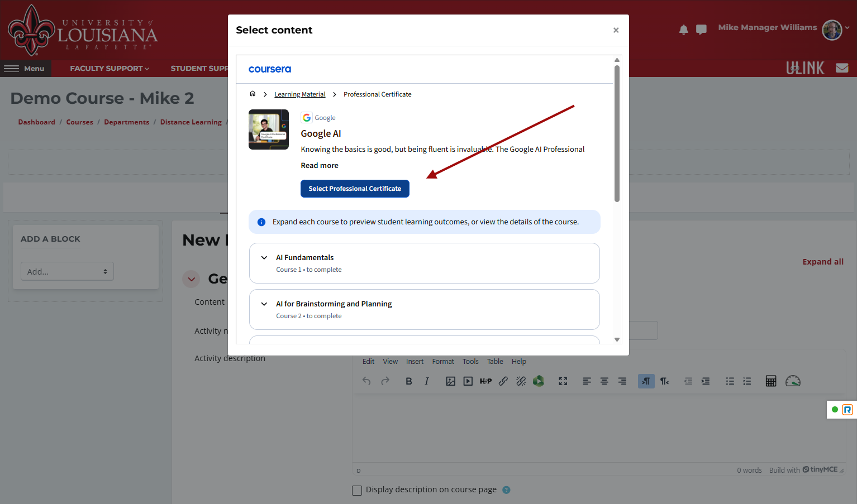Open the editor's Format menu
The width and height of the screenshot is (857, 504).
[443, 362]
